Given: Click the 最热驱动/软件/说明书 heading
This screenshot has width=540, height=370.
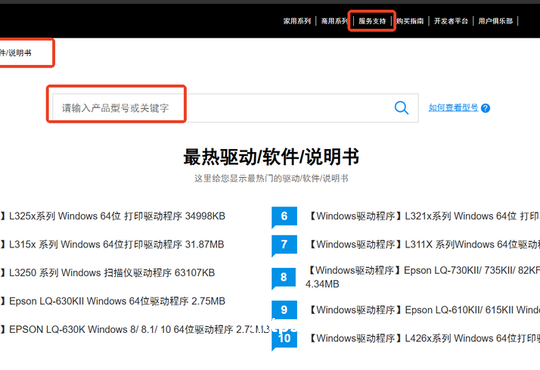Looking at the screenshot, I should point(271,157).
